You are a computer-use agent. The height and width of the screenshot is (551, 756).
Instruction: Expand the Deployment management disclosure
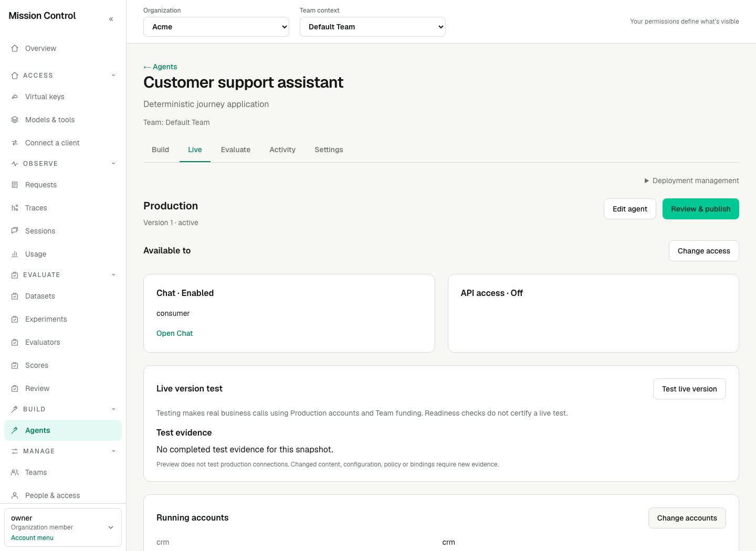(x=691, y=181)
